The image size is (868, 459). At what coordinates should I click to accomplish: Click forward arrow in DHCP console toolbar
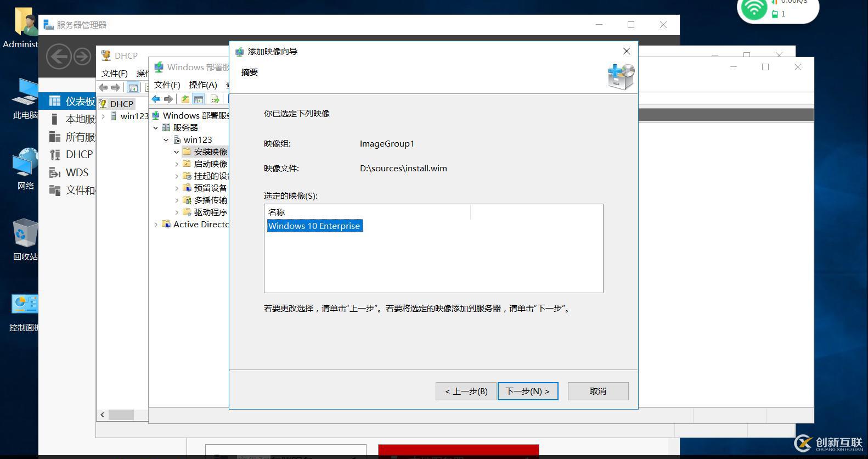pos(116,87)
